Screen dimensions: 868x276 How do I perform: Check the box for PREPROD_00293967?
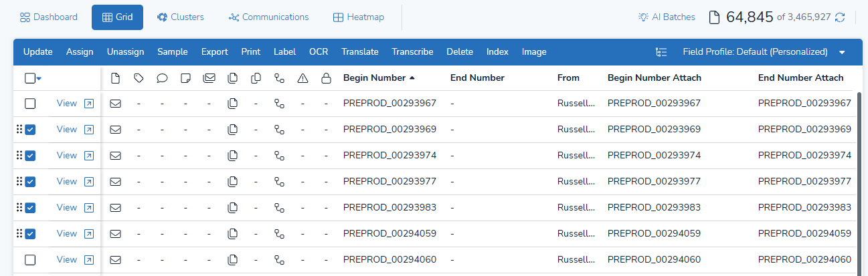(x=30, y=104)
